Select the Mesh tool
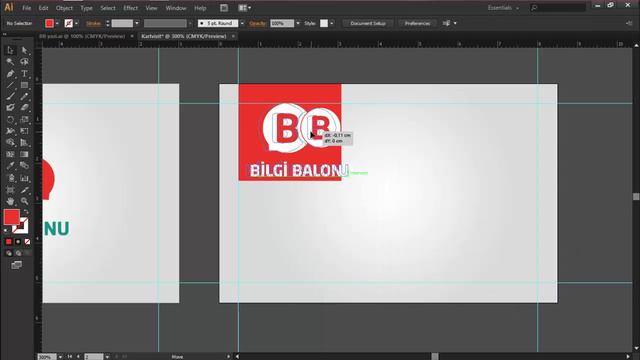640x360 pixels. (10, 154)
